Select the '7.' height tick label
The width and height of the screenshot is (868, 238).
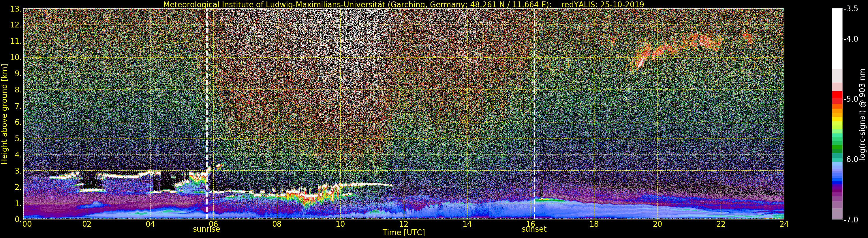(18, 106)
